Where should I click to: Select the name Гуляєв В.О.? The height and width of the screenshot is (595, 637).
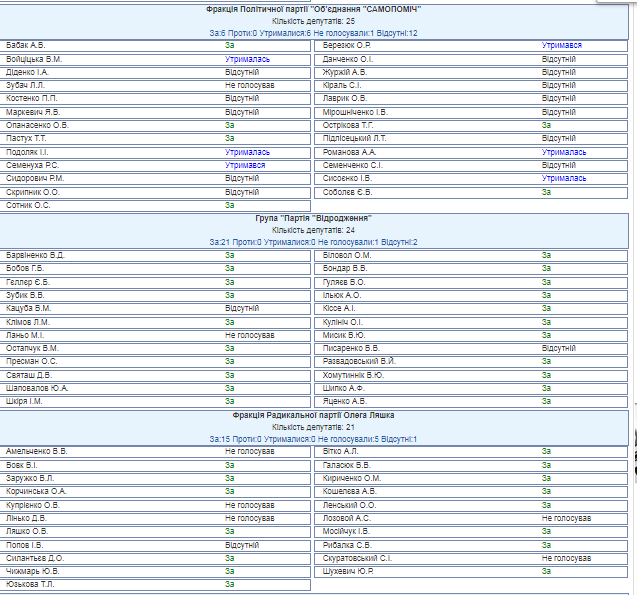click(x=344, y=282)
